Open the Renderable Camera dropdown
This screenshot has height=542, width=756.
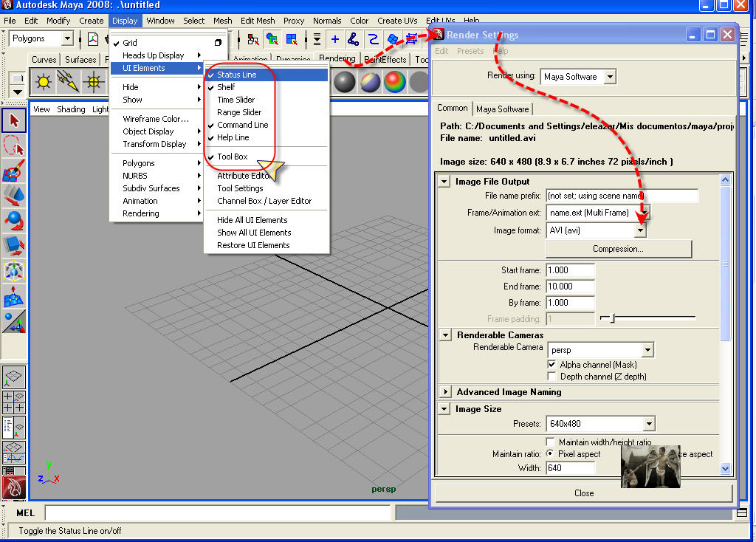[647, 350]
